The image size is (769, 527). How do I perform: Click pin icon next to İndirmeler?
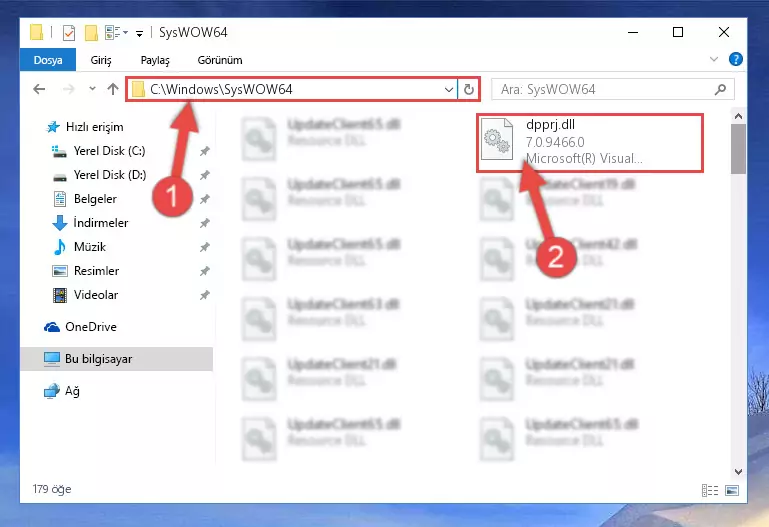pyautogui.click(x=205, y=223)
